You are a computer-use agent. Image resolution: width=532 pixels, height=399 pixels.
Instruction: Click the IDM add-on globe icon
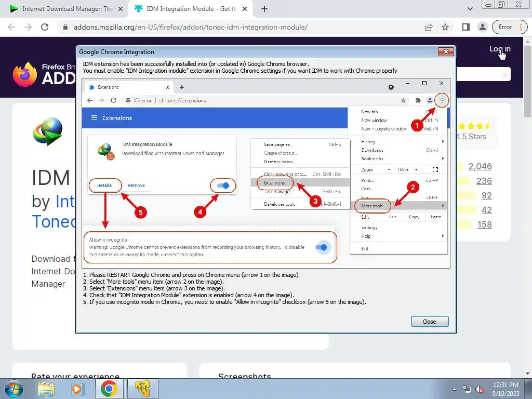coord(48,131)
